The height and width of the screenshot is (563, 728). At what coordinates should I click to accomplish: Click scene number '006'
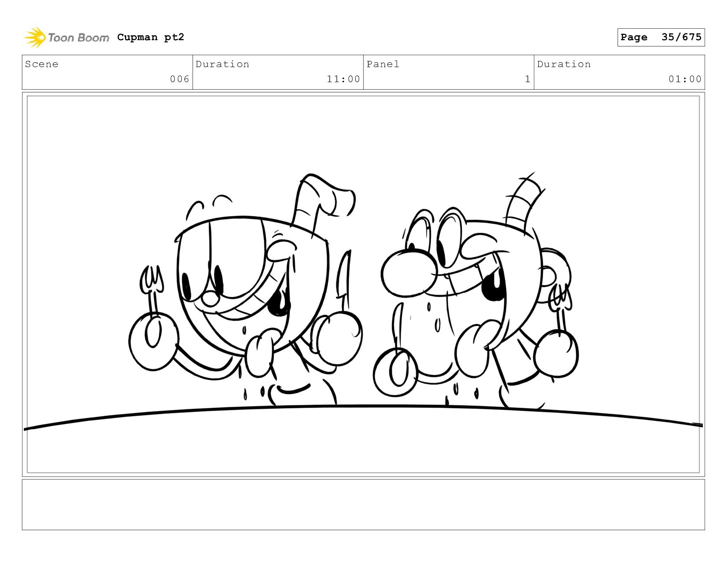tap(180, 79)
